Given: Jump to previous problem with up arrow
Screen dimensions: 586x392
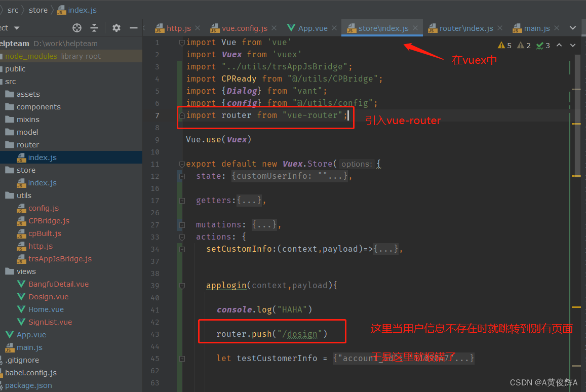Looking at the screenshot, I should (x=559, y=45).
